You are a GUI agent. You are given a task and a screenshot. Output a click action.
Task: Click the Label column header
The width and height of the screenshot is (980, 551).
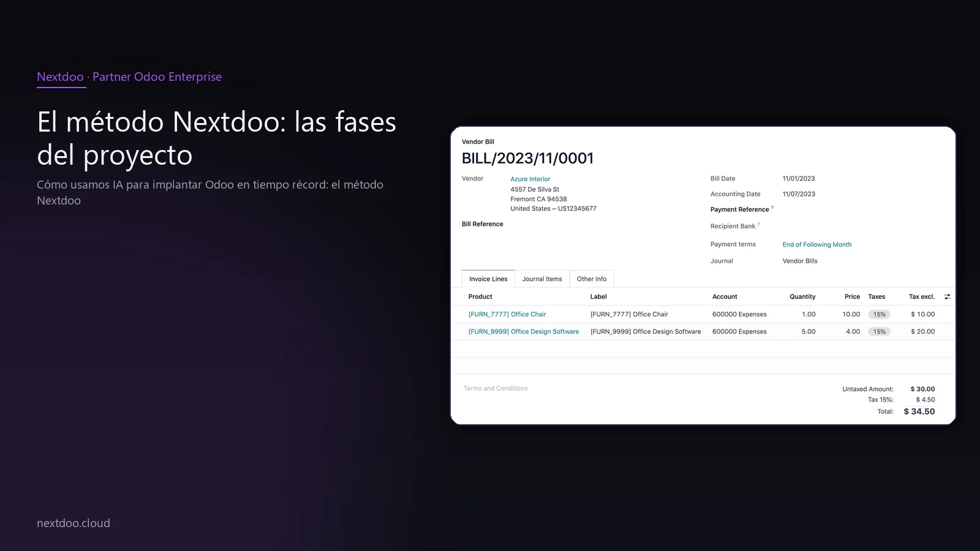[598, 297]
